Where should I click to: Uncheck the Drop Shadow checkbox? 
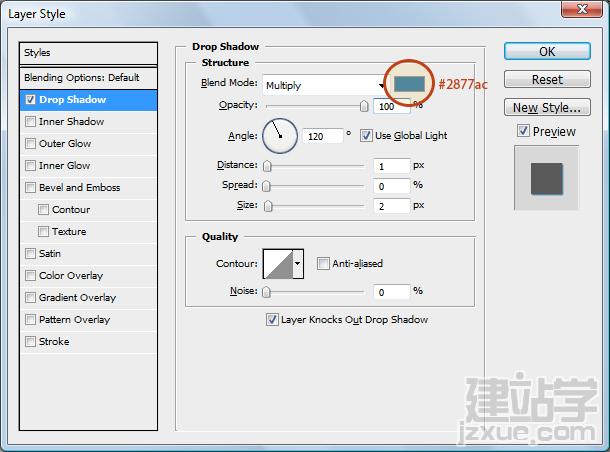[30, 100]
